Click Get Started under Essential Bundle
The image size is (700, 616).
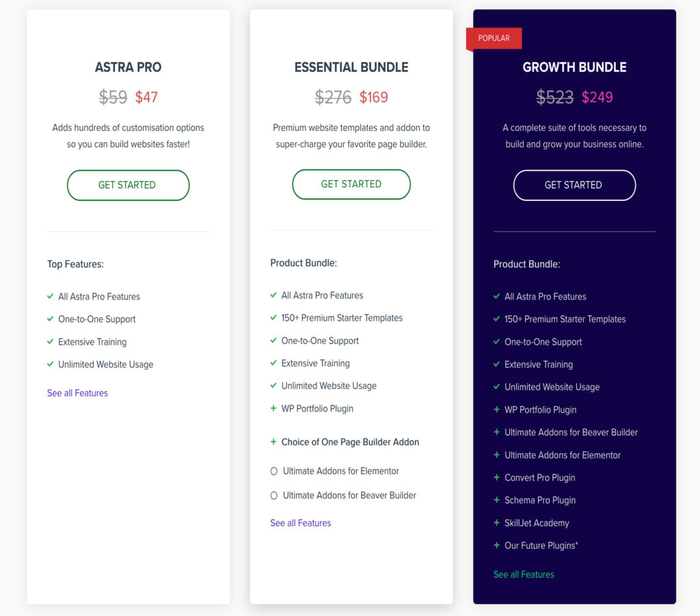click(x=351, y=185)
